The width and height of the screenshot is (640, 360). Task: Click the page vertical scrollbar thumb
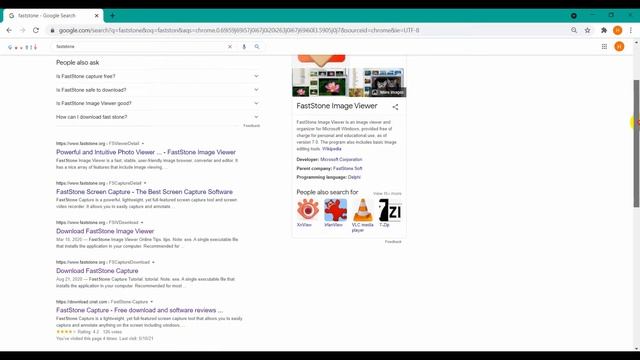(636, 143)
